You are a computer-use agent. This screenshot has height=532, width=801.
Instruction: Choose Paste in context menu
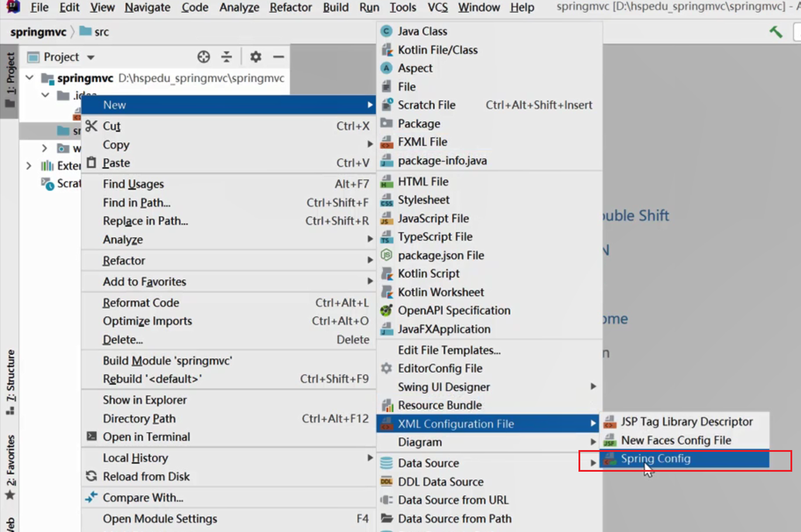tap(228, 163)
